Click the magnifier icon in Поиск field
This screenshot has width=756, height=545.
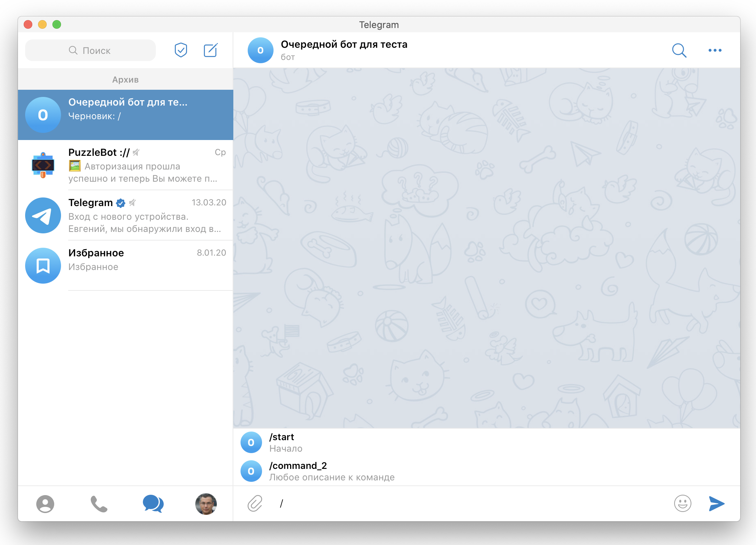73,50
